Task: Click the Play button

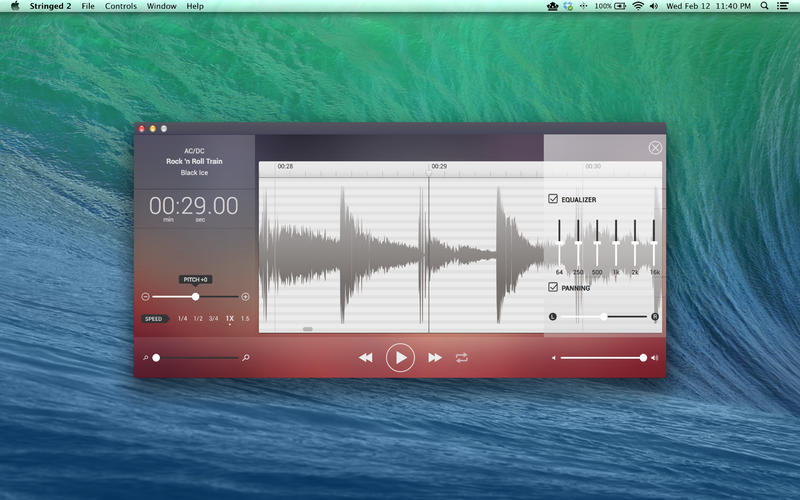Action: point(401,358)
